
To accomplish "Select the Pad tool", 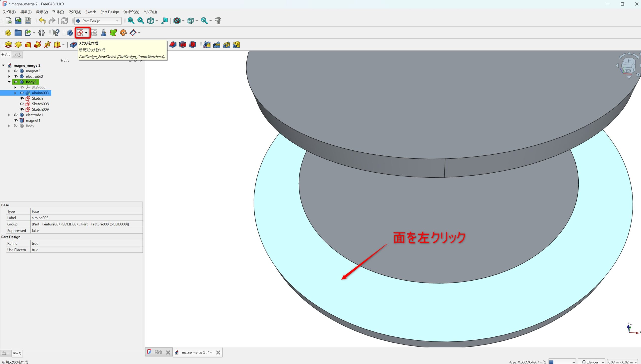I will 8,45.
